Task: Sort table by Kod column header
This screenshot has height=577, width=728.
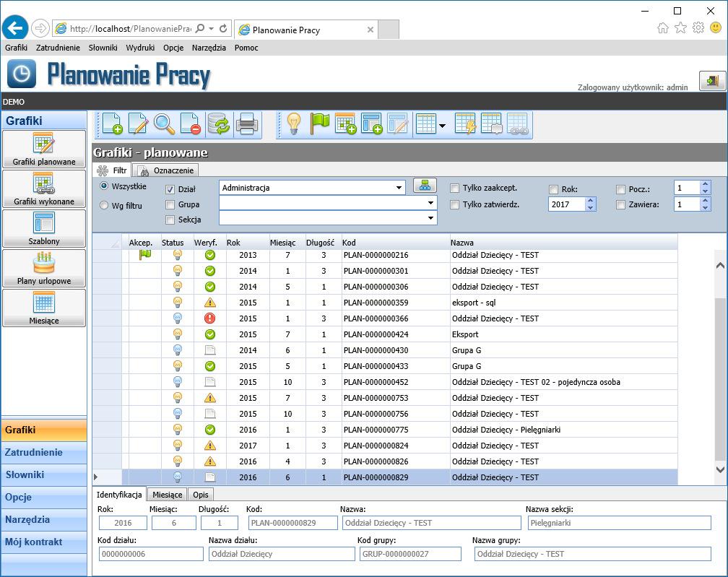Action: tap(396, 243)
